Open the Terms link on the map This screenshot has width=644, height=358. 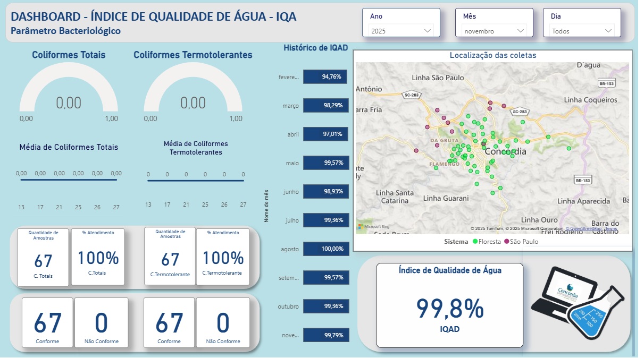[x=610, y=229]
